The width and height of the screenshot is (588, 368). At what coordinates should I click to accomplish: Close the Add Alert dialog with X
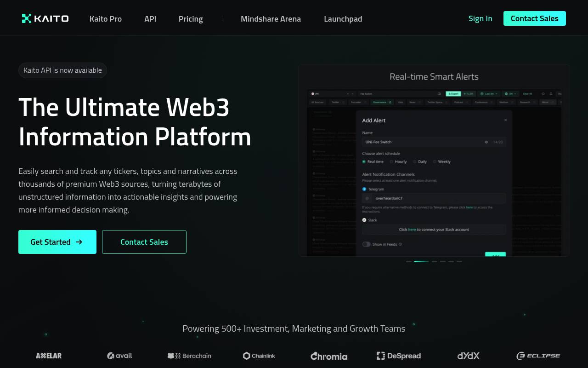[506, 120]
